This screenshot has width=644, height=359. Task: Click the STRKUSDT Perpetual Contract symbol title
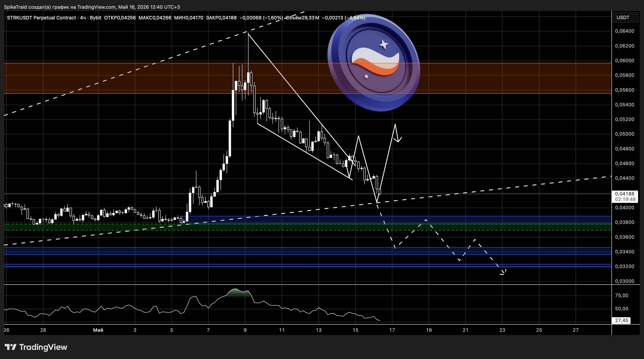point(41,18)
